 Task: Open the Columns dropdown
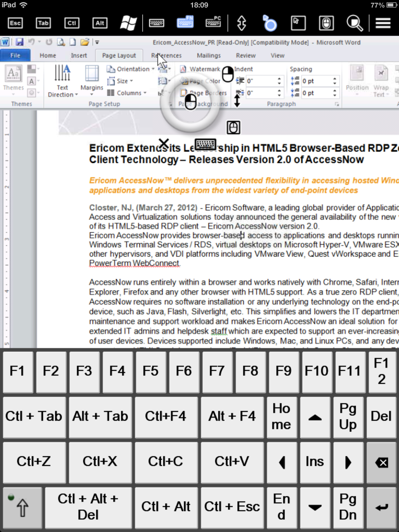[127, 93]
